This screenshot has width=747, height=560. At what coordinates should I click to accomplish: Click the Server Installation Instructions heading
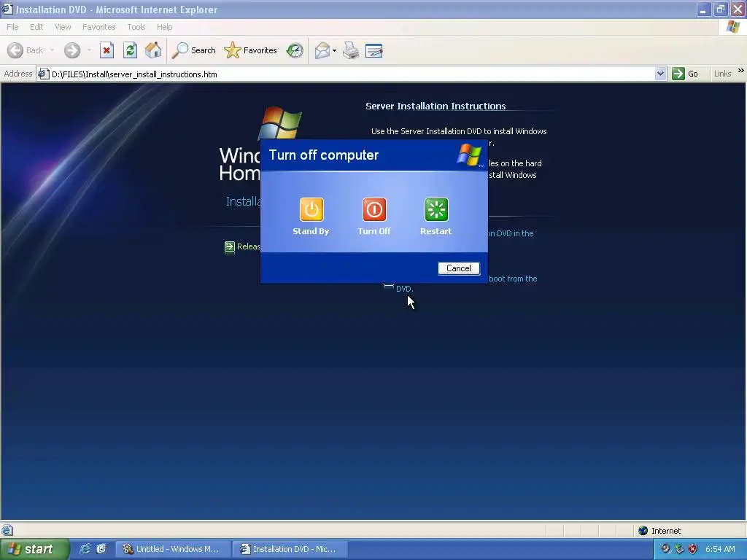click(436, 106)
